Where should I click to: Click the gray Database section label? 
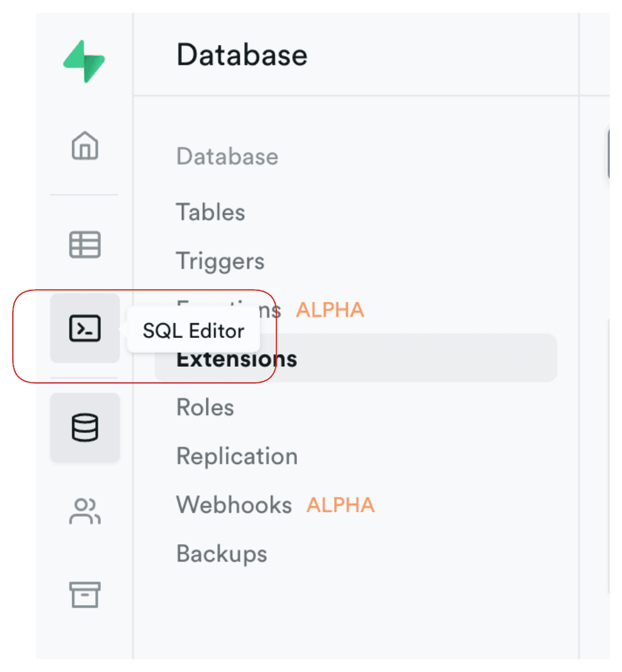(227, 156)
